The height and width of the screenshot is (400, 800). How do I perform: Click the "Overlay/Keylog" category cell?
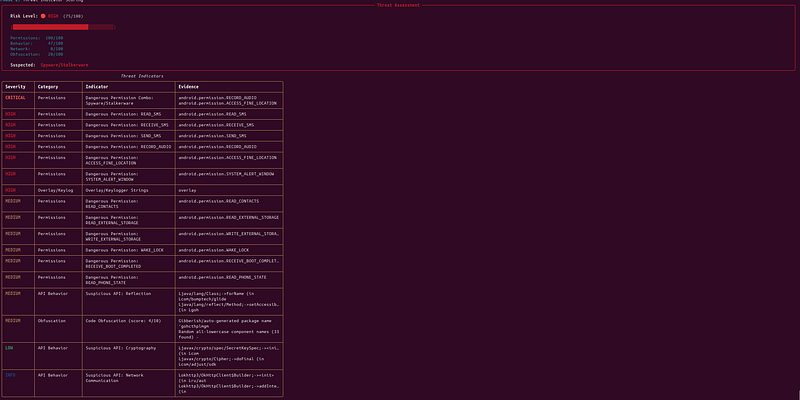coord(56,190)
